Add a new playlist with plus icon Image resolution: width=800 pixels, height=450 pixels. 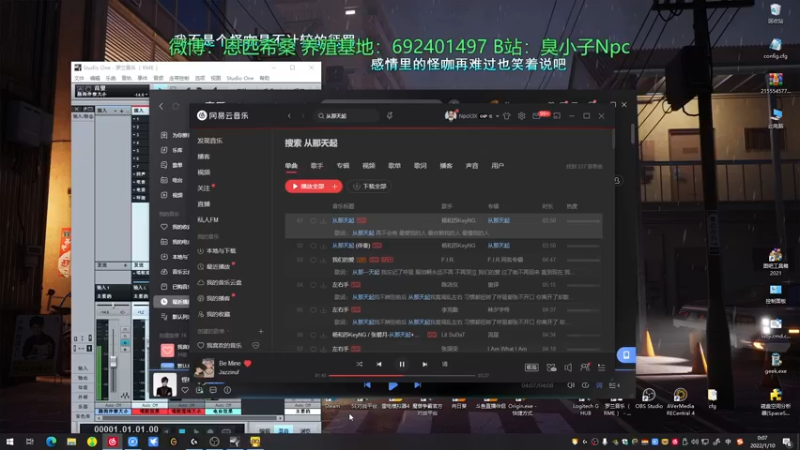(261, 332)
